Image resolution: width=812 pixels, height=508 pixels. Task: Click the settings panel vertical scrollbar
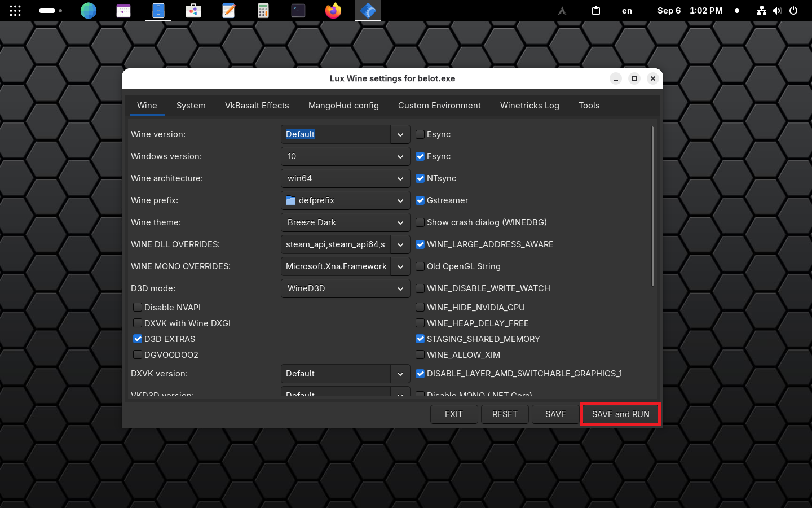click(652, 206)
